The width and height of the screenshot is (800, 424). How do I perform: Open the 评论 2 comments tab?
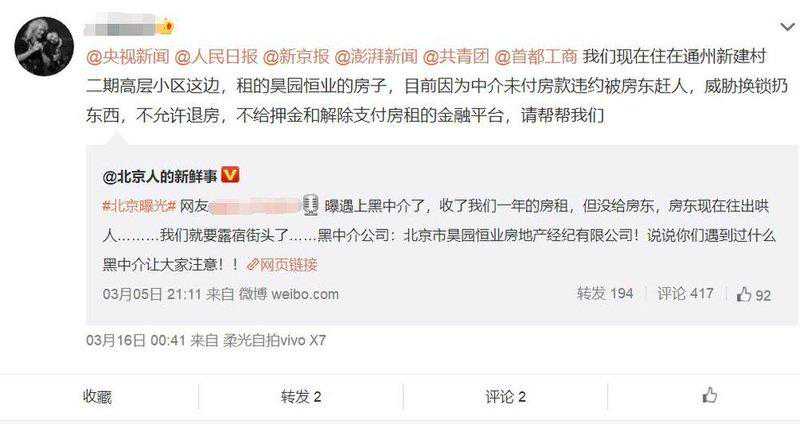tap(506, 396)
